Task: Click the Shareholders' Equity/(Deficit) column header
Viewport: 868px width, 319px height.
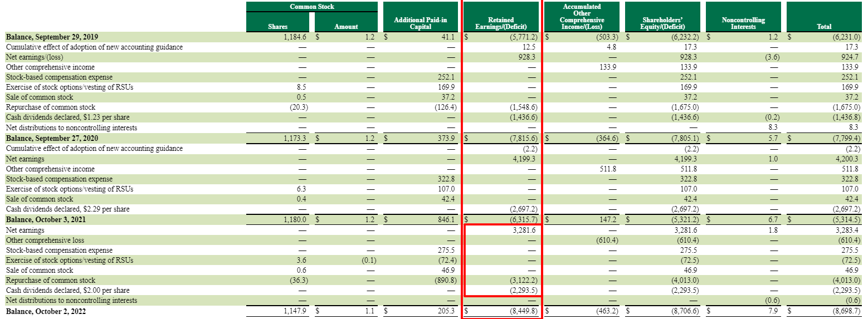Action: [x=662, y=23]
